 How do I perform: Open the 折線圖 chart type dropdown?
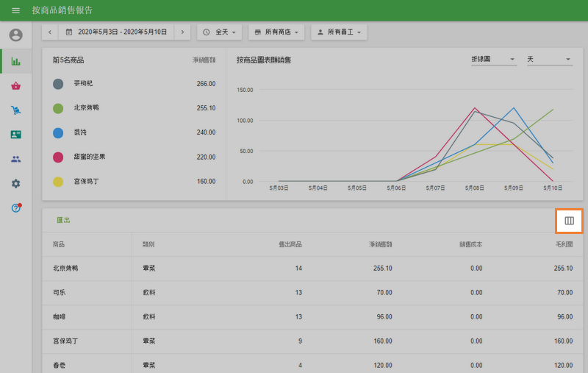click(x=493, y=60)
